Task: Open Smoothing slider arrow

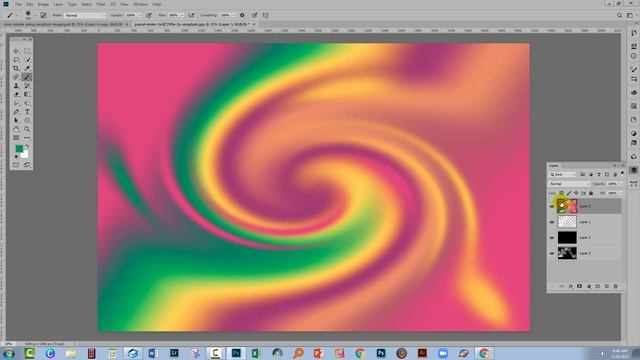Action: 233,15
